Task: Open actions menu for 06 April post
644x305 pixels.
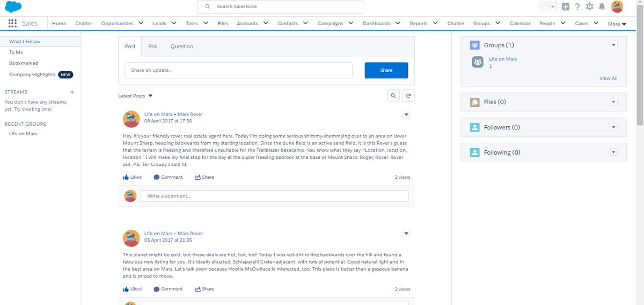Action: 406,114
